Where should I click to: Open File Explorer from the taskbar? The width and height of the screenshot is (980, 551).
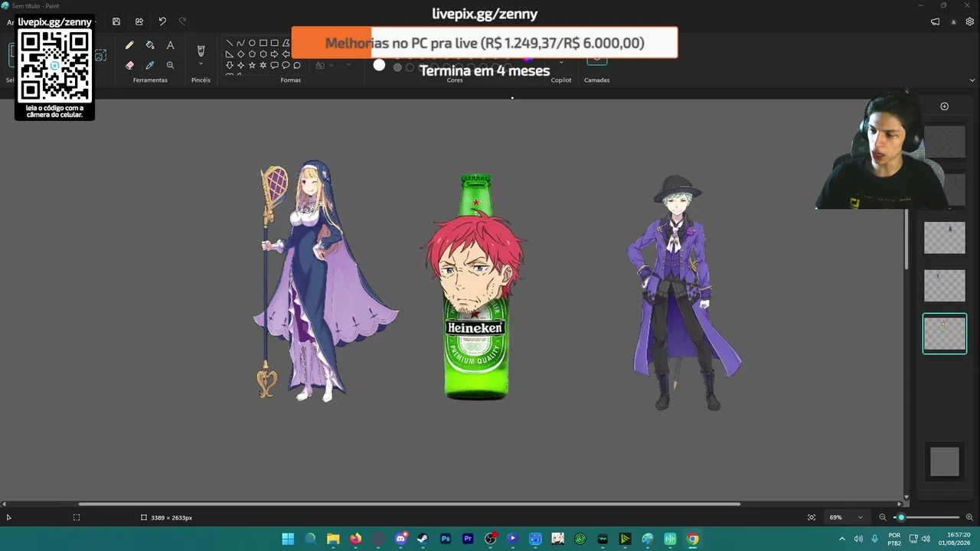333,539
